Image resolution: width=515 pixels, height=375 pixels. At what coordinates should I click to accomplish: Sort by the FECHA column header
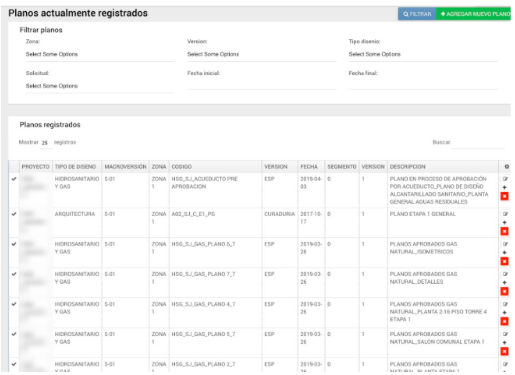click(311, 167)
